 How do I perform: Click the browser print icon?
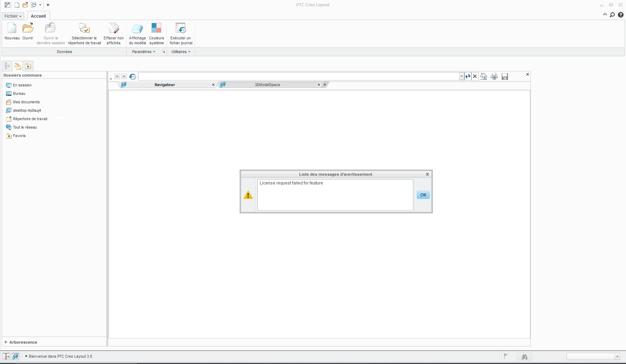pyautogui.click(x=494, y=76)
